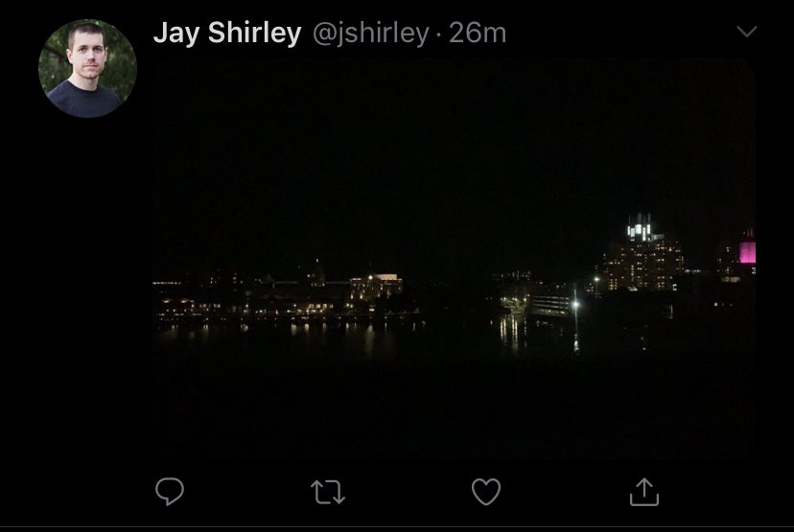Open tweet permalink via 26m timestamp
This screenshot has width=794, height=532.
pyautogui.click(x=478, y=34)
